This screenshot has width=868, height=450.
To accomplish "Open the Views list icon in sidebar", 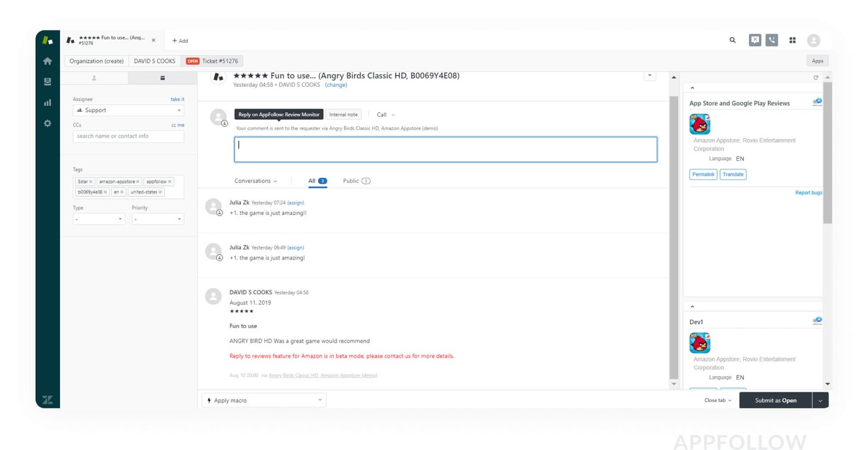I will [47, 82].
